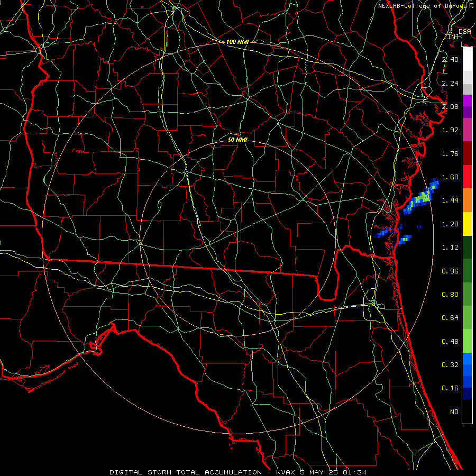Click the 1.12 legend value
Viewport: 476px width, 476px height.
pos(450,248)
